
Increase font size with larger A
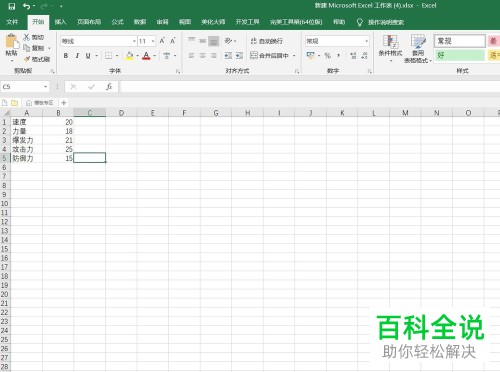(162, 41)
